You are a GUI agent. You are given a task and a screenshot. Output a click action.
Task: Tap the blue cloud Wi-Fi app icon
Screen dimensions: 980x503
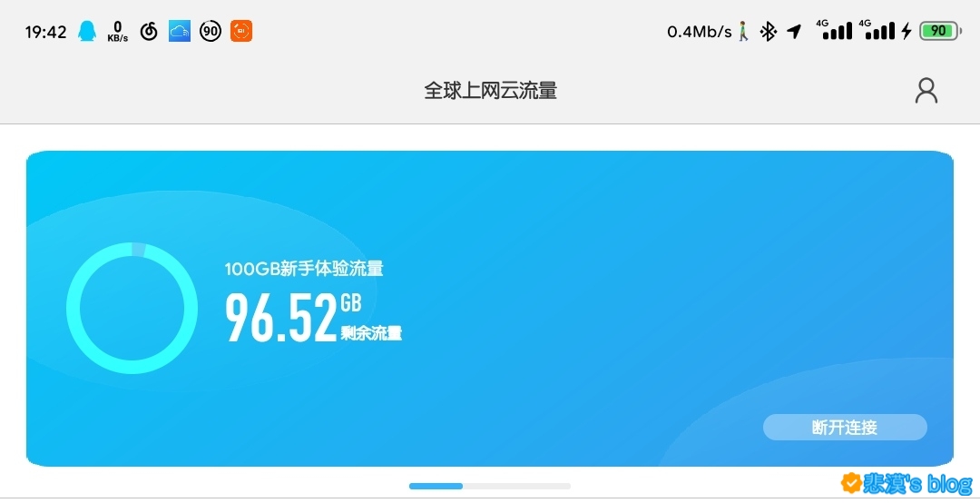(180, 31)
